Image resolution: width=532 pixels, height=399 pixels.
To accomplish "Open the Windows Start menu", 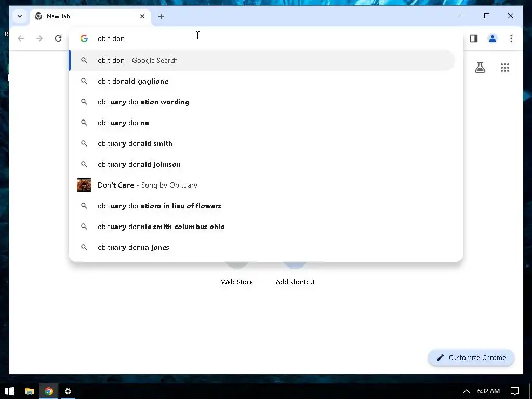I will coord(9,391).
